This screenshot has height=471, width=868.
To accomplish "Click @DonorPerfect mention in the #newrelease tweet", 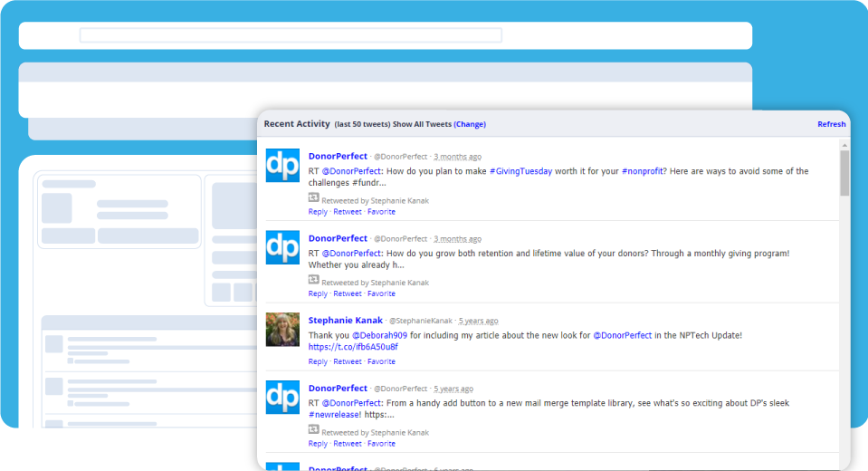I will (351, 403).
